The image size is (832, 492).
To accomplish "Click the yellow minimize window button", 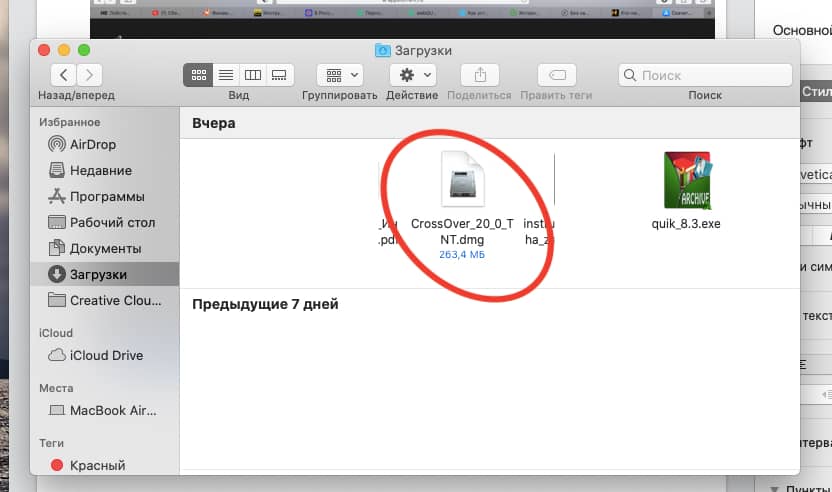I will pos(64,50).
